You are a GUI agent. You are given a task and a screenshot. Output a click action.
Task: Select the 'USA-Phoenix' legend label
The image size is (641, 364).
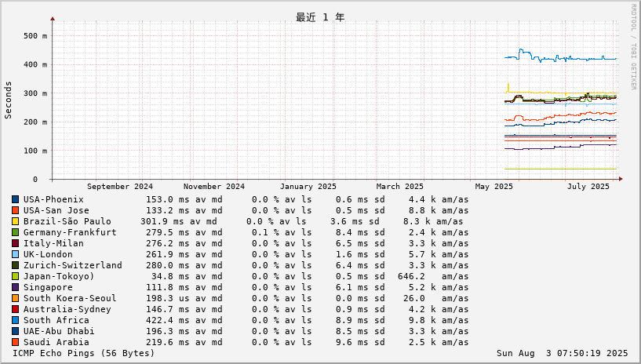pos(53,199)
